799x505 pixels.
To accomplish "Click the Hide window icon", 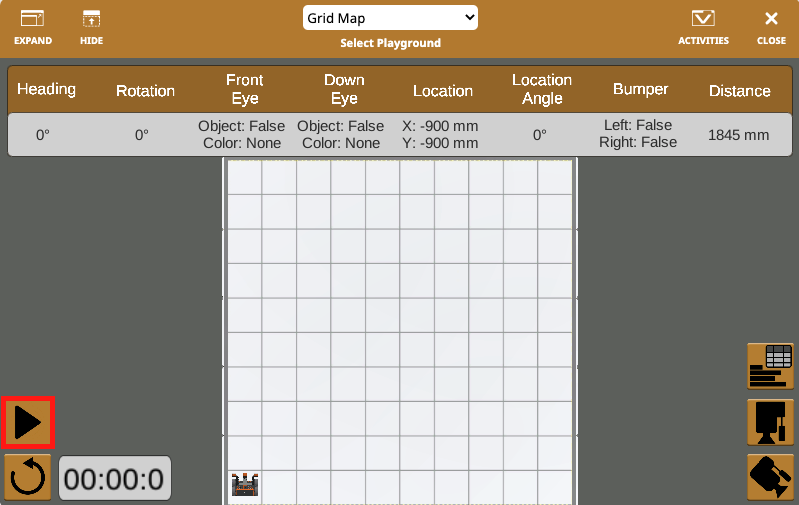I will [x=91, y=27].
